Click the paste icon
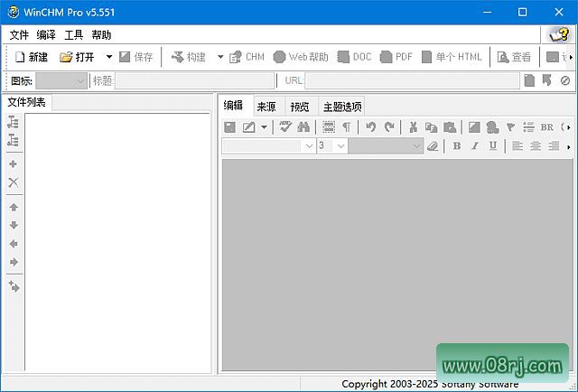 coord(450,127)
